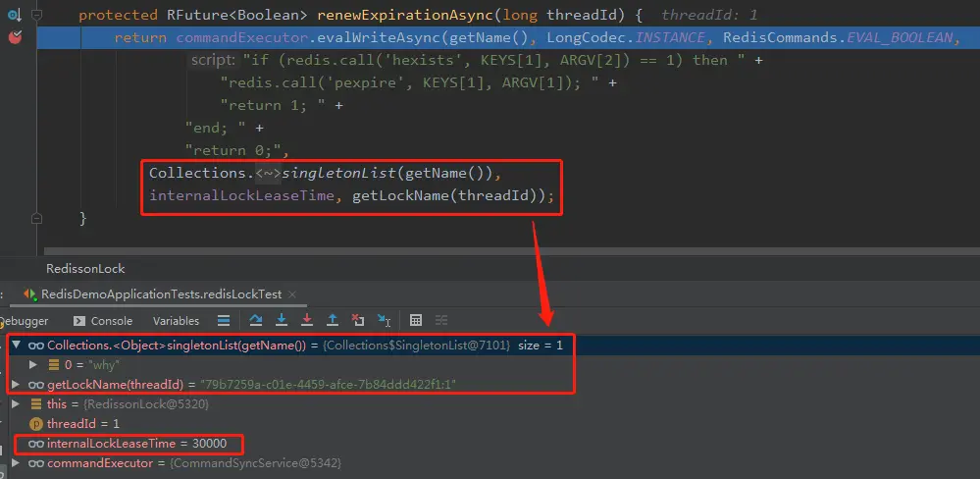Click LongCodec.INSTANCE in the code

coord(626,37)
